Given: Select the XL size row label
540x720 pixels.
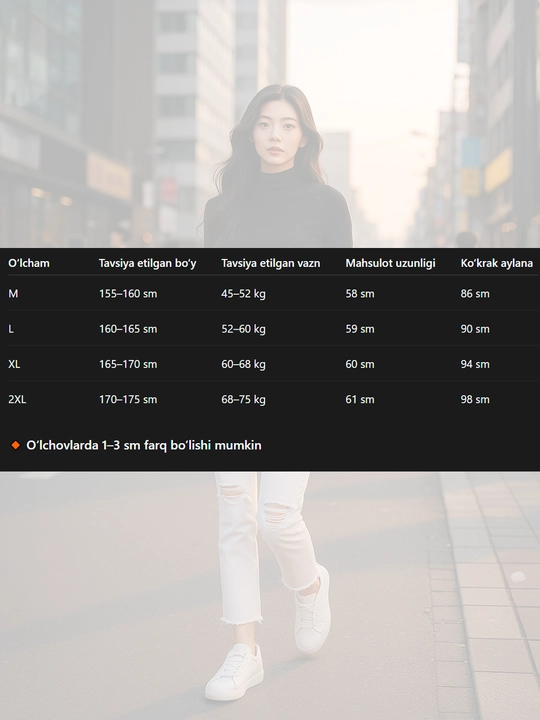Looking at the screenshot, I should click(14, 364).
